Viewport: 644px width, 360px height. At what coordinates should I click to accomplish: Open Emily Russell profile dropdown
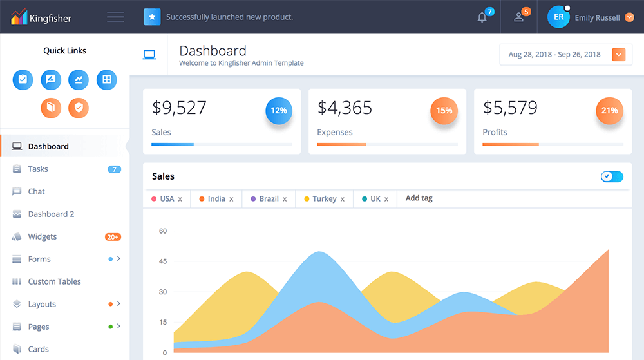tap(629, 17)
